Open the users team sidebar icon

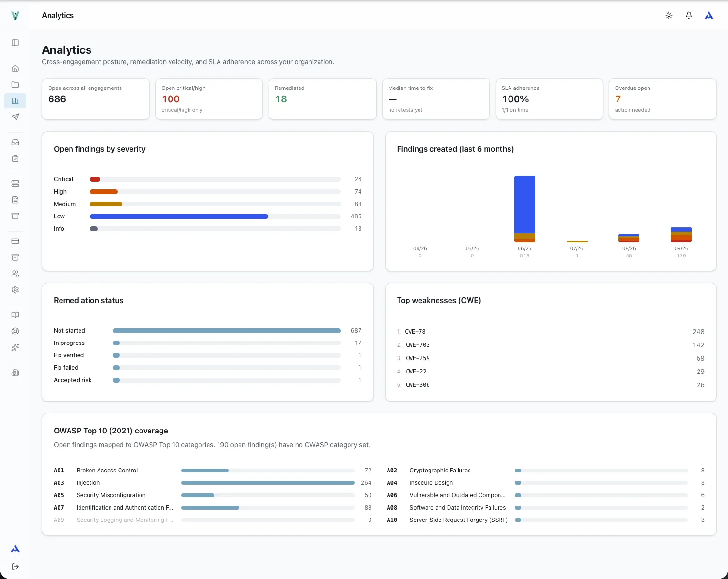pyautogui.click(x=15, y=274)
